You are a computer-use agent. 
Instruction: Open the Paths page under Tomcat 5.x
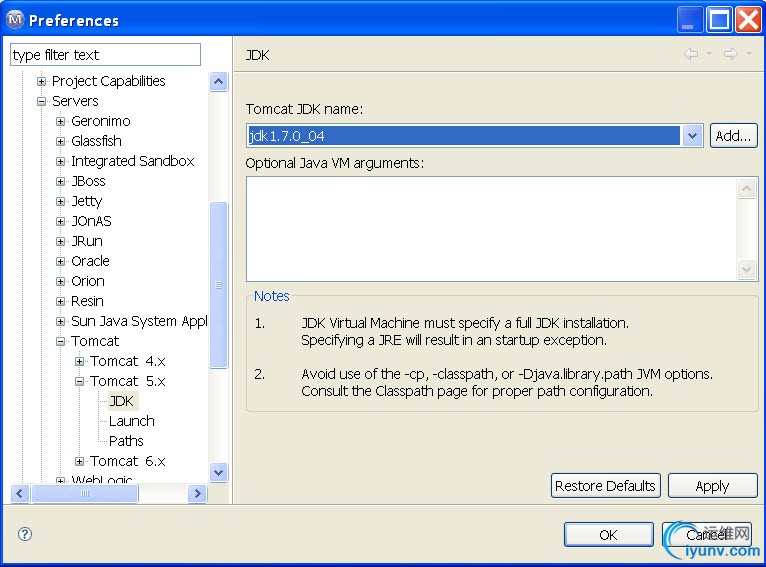click(126, 441)
